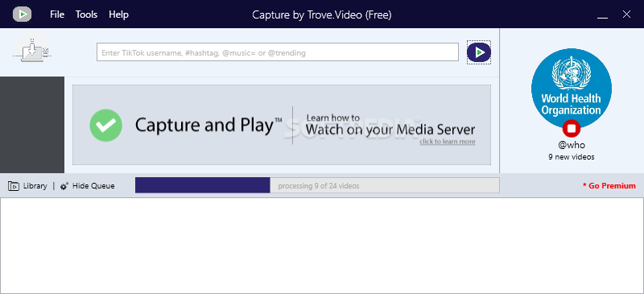The image size is (644, 294).
Task: Open the Tools menu
Action: 86,14
